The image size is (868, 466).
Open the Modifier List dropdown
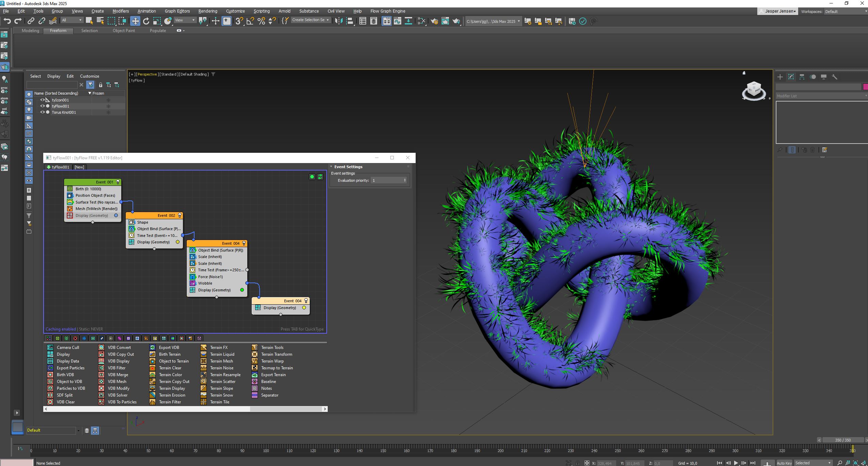tap(821, 96)
